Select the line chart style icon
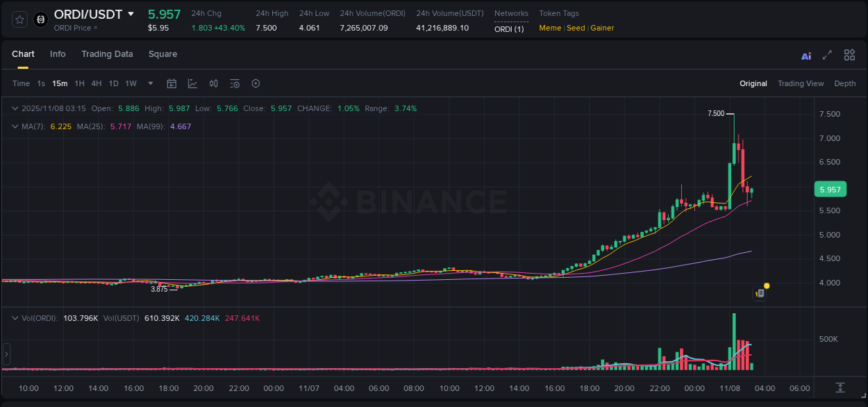The width and height of the screenshot is (868, 407). [192, 83]
